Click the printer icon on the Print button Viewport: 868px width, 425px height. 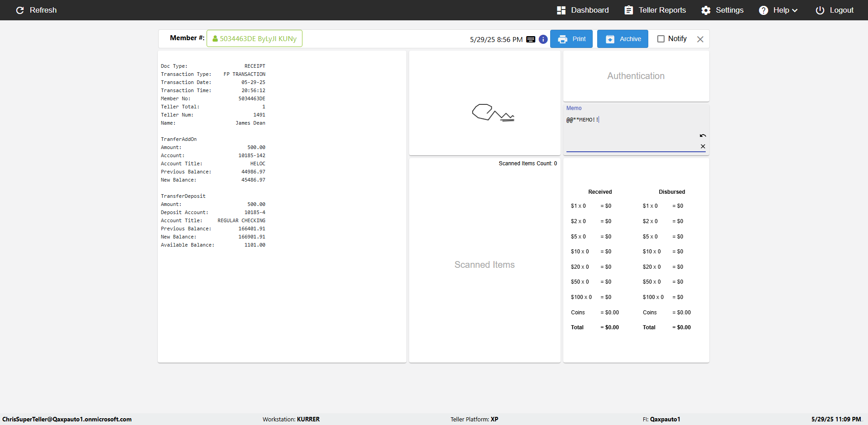click(562, 39)
